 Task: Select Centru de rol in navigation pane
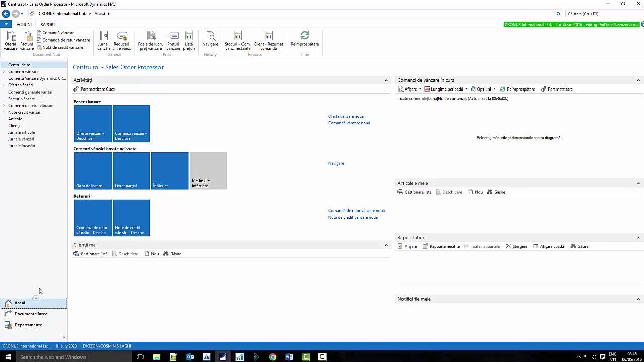point(34,65)
